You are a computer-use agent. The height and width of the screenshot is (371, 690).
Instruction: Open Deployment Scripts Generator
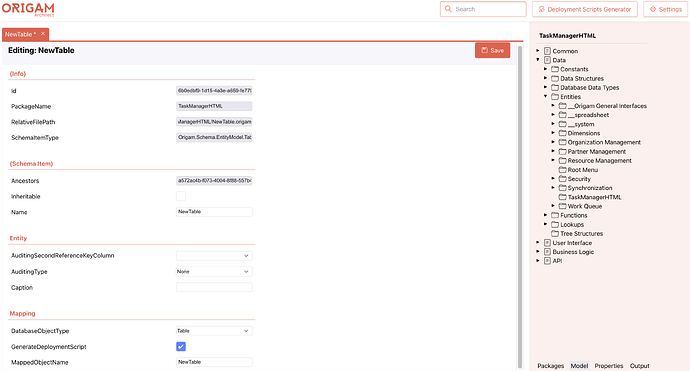click(x=585, y=9)
